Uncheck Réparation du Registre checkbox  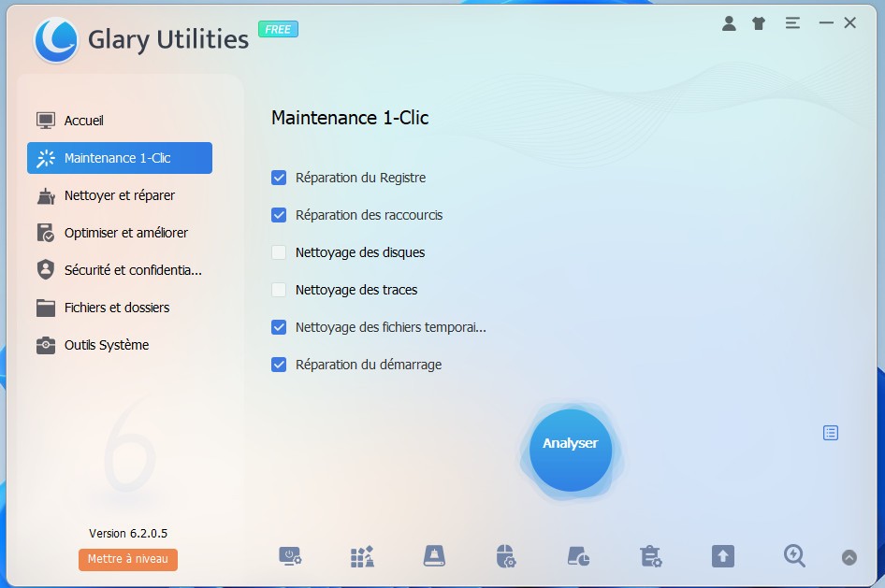279,178
